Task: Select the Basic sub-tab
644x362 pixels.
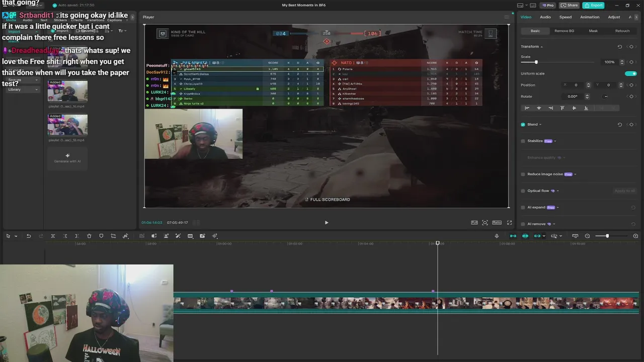Action: 535,31
